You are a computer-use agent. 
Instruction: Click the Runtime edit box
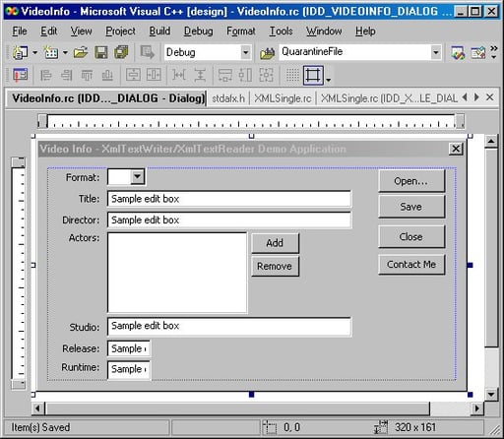click(129, 370)
